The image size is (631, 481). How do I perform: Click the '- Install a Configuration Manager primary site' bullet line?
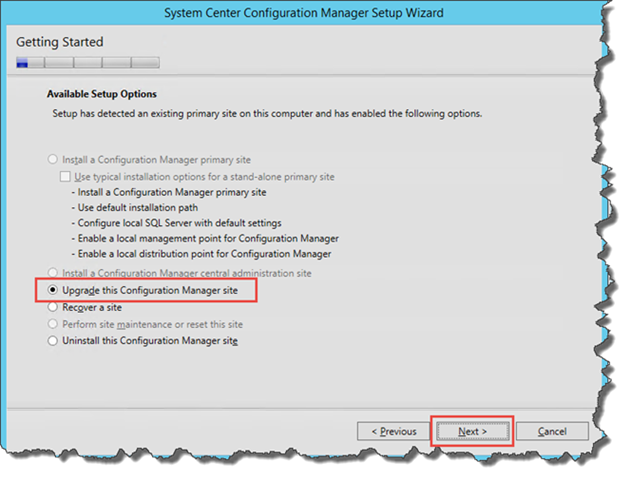pos(169,192)
